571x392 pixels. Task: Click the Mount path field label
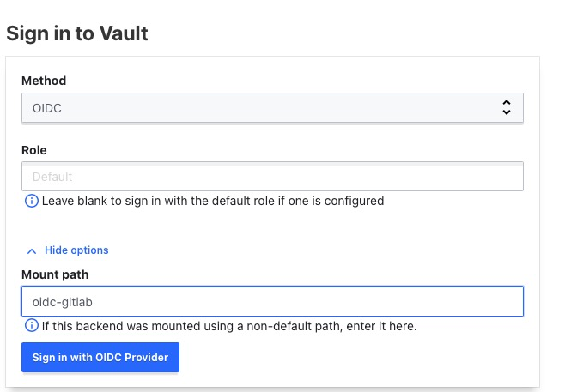(55, 274)
